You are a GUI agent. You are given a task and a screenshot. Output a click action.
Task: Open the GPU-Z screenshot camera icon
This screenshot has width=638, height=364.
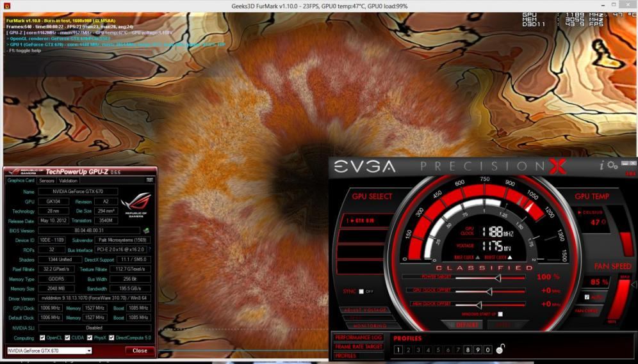[150, 180]
